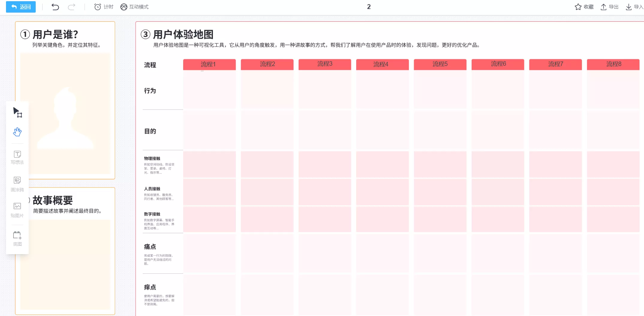Image resolution: width=644 pixels, height=316 pixels.
Task: Click the 底图 background template tool
Action: click(17, 239)
